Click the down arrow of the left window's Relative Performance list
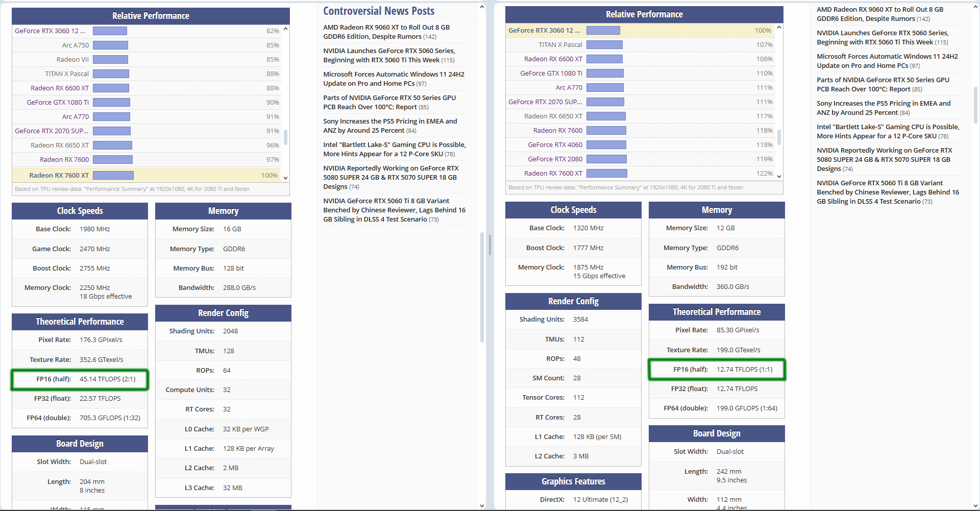Viewport: 980px width, 511px height. (285, 178)
